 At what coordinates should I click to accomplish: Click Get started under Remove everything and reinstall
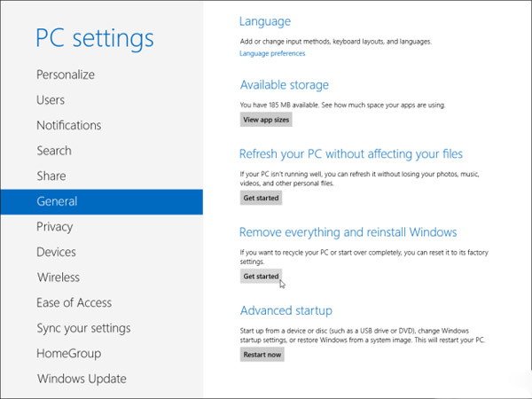[261, 277]
